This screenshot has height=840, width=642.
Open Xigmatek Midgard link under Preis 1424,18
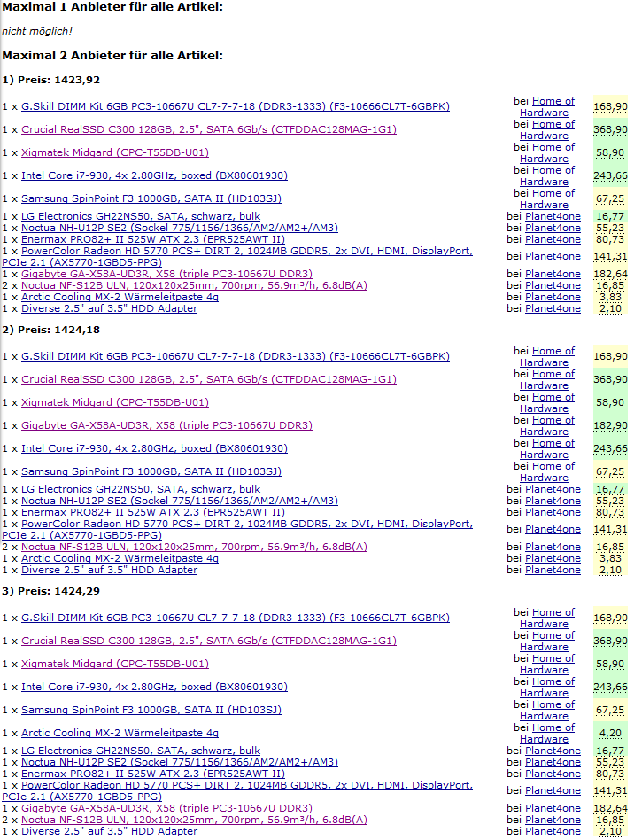[115, 402]
